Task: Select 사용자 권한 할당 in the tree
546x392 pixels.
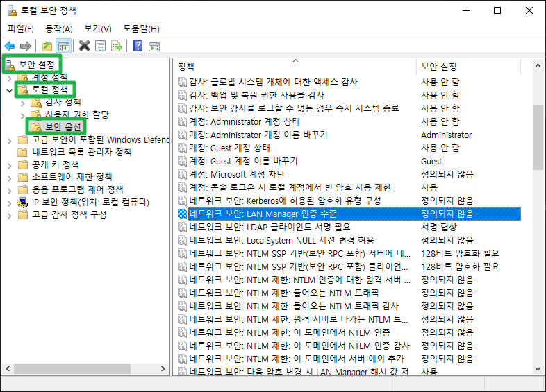Action: tap(76, 114)
